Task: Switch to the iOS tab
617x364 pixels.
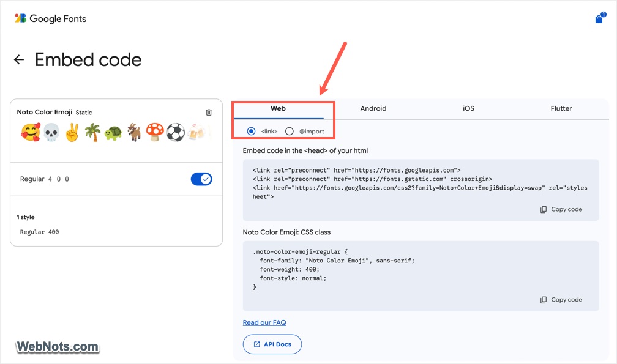Action: point(468,108)
